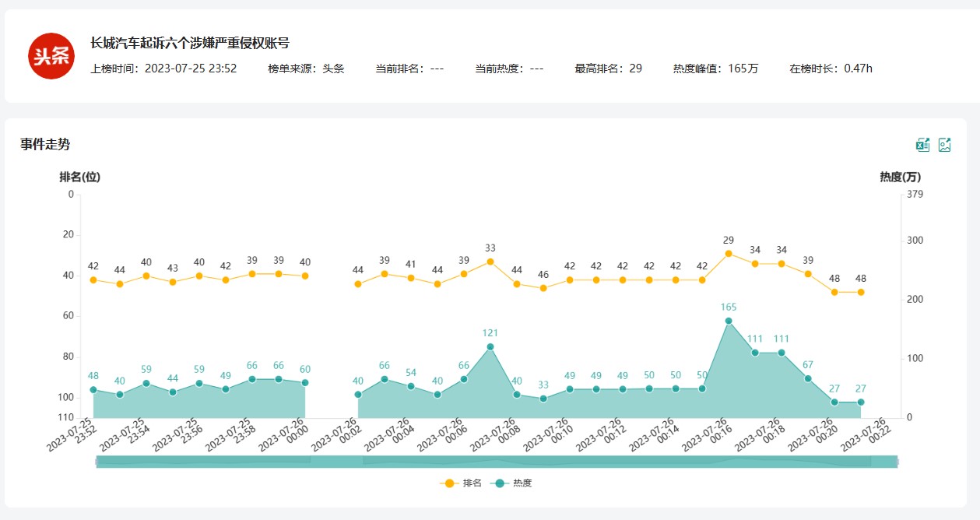Export the chart as an image
Screen dimensions: 980x520
(x=945, y=145)
